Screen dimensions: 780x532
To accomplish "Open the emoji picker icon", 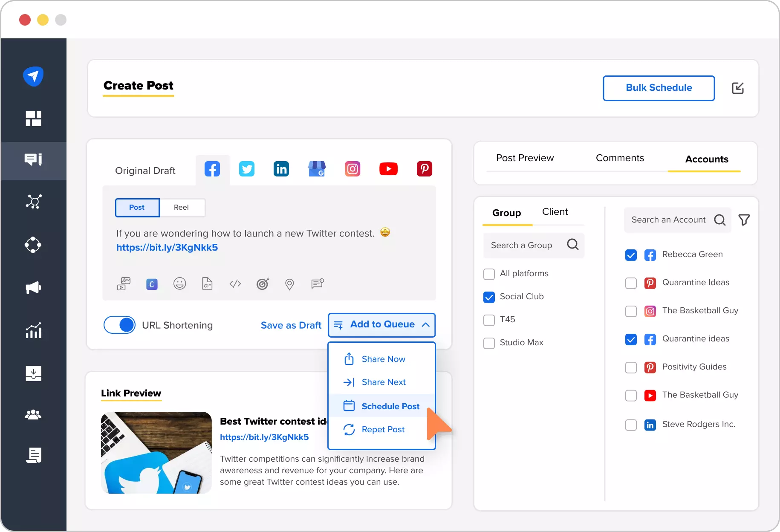I will (x=180, y=283).
